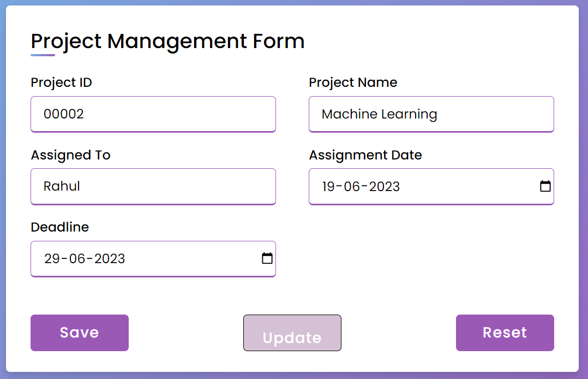Click the Reset button

coord(505,333)
